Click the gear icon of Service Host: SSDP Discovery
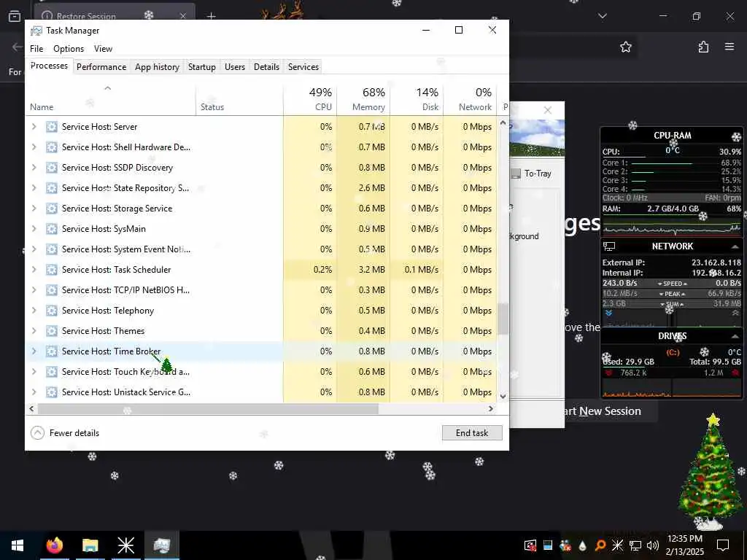 pyautogui.click(x=52, y=168)
